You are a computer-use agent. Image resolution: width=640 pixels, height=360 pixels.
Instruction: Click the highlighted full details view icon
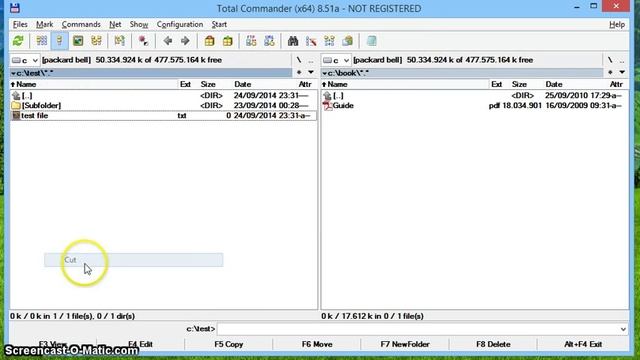point(60,41)
